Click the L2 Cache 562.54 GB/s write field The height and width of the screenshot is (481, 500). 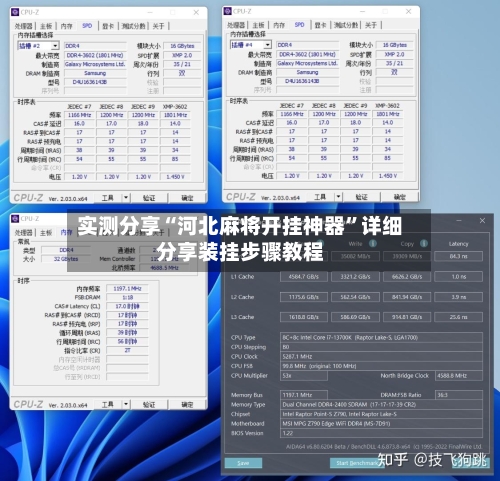click(x=355, y=297)
